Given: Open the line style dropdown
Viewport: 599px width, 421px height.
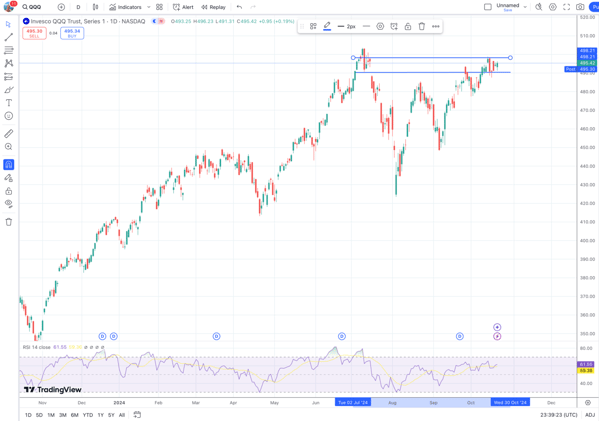Looking at the screenshot, I should [x=366, y=26].
